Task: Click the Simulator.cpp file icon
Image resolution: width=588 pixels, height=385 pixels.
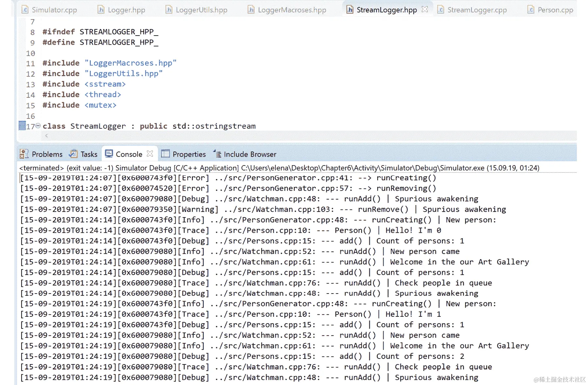Action: [25, 10]
